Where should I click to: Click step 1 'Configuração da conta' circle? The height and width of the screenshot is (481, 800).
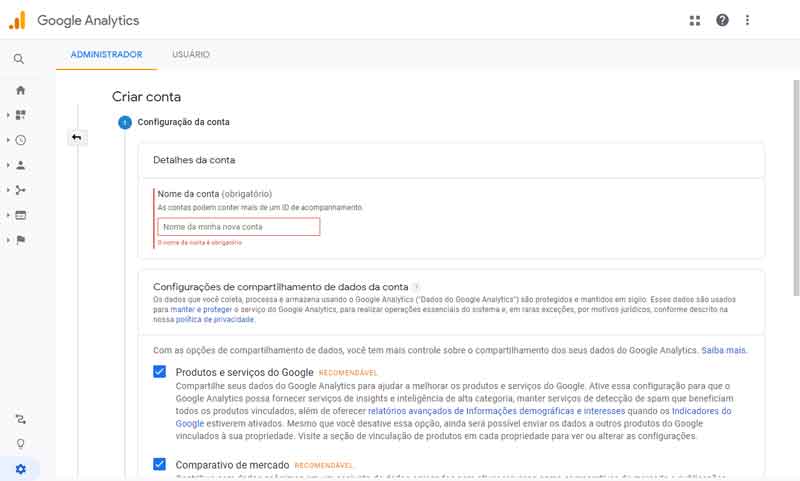(125, 122)
